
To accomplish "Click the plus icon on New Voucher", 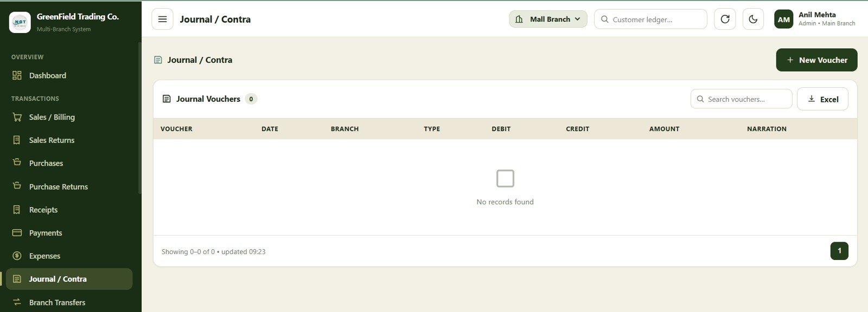I will (x=790, y=60).
